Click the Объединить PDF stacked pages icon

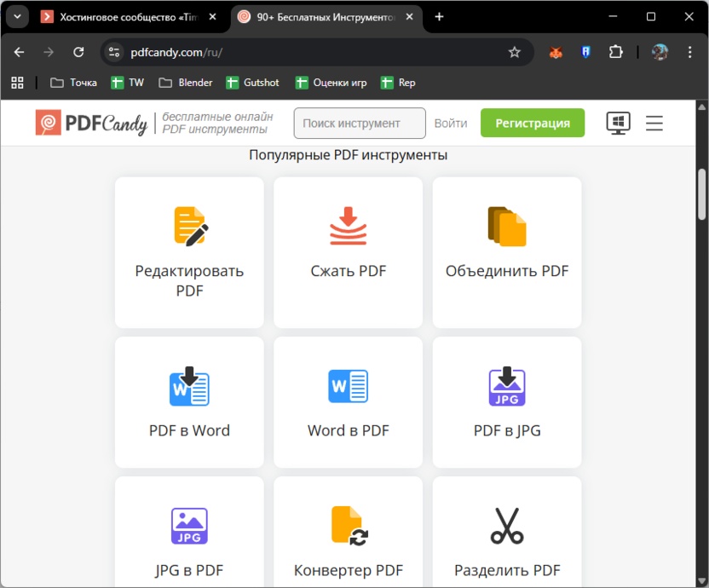(506, 226)
